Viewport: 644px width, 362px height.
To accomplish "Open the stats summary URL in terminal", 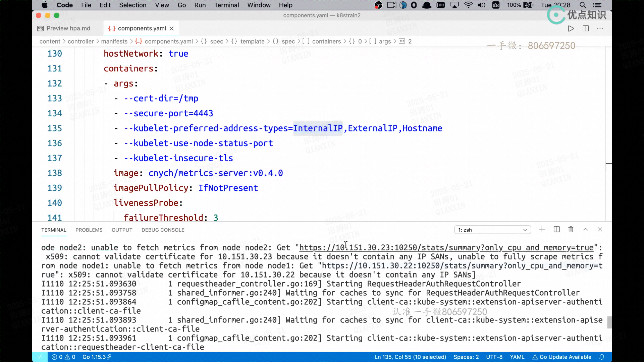I will pyautogui.click(x=446, y=248).
